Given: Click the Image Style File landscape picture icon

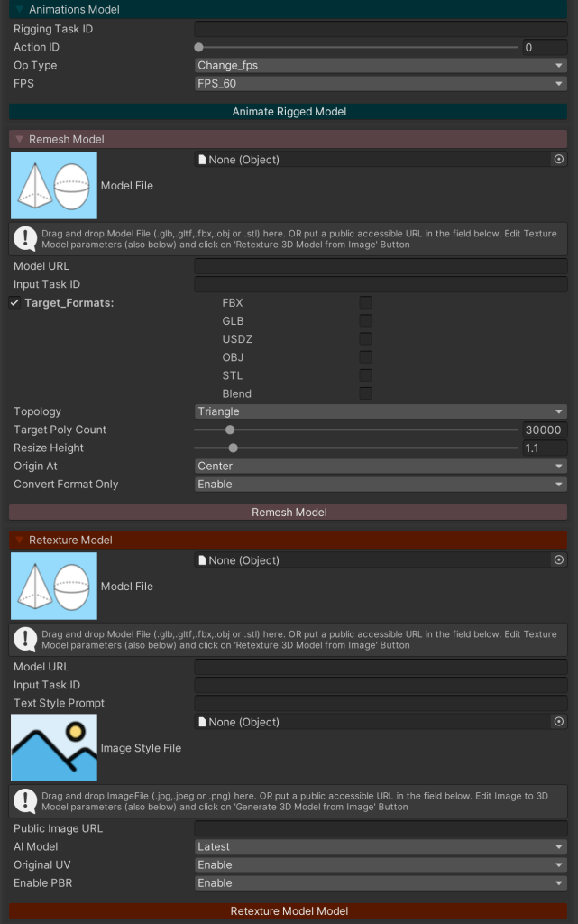Looking at the screenshot, I should [x=54, y=748].
